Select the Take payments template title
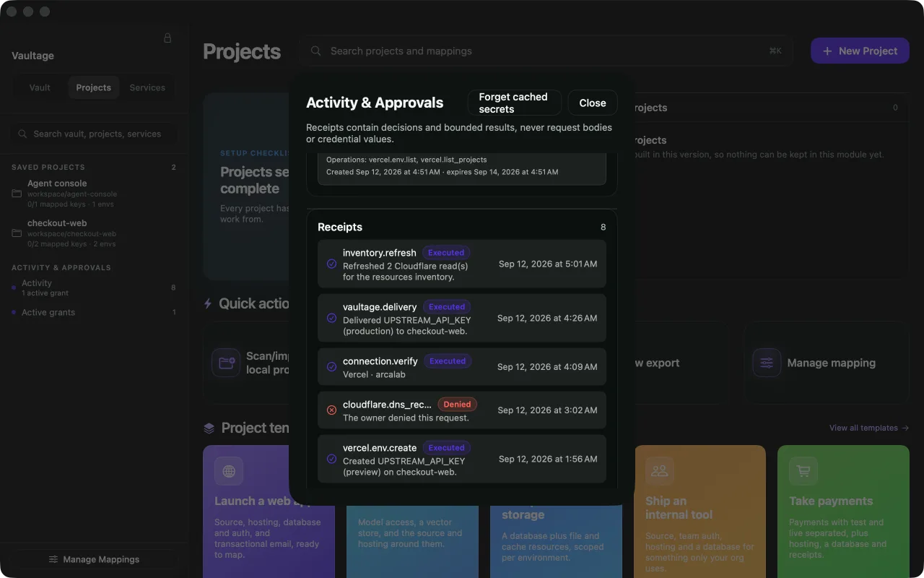The image size is (924, 578). [x=831, y=501]
